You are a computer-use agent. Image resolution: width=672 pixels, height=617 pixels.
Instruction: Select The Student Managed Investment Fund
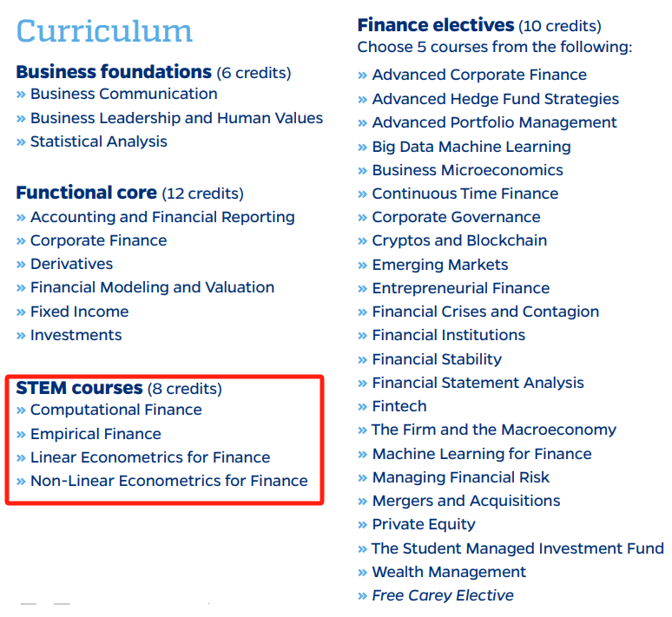pyautogui.click(x=517, y=548)
